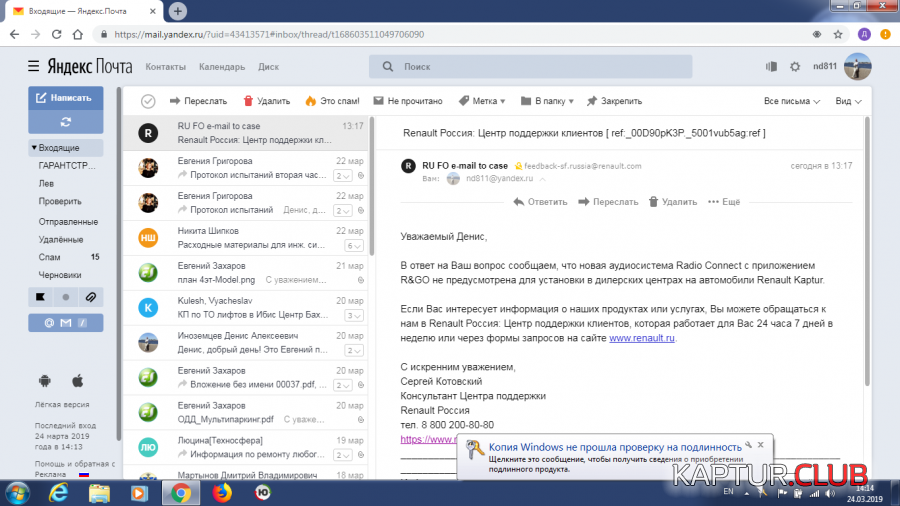
Task: Open the Все письма filter dropdown
Action: tap(792, 101)
